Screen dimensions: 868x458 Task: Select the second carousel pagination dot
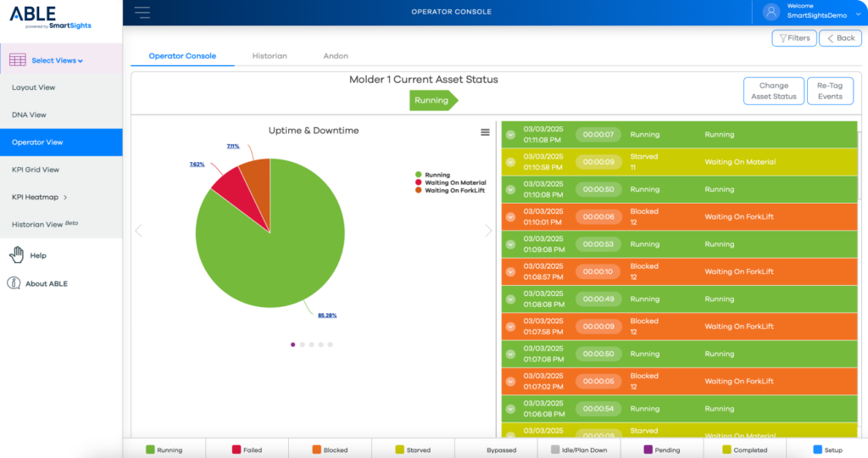click(x=303, y=344)
